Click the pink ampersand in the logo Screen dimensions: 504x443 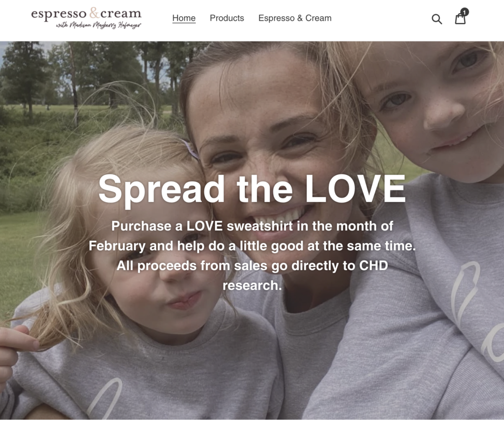[x=94, y=13]
